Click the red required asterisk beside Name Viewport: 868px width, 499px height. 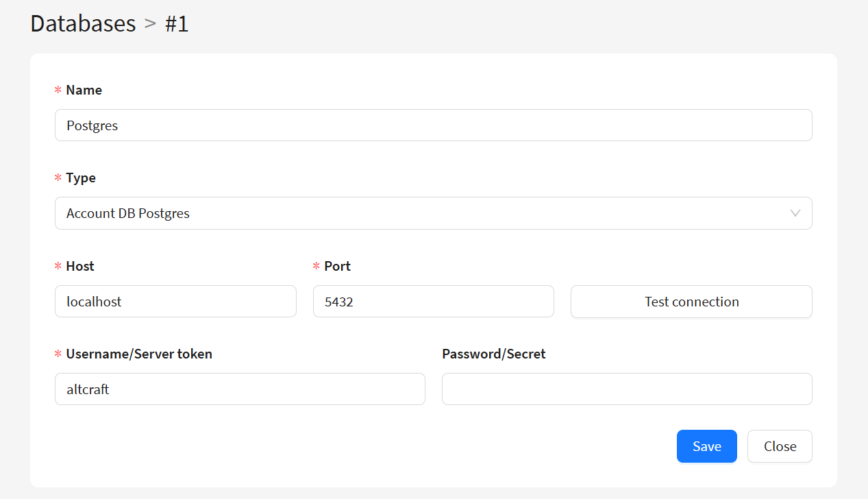(58, 90)
